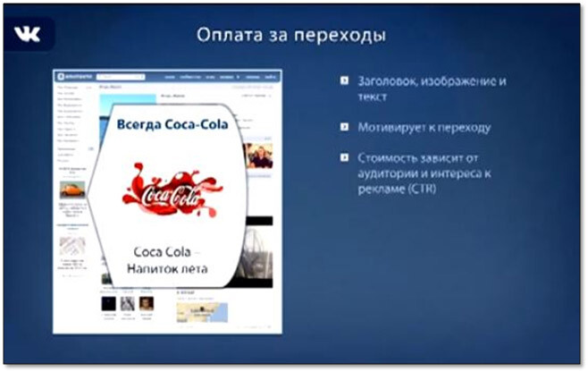Open the sketch ad thumbnail in sidebar
This screenshot has height=372, width=588.
tap(72, 246)
